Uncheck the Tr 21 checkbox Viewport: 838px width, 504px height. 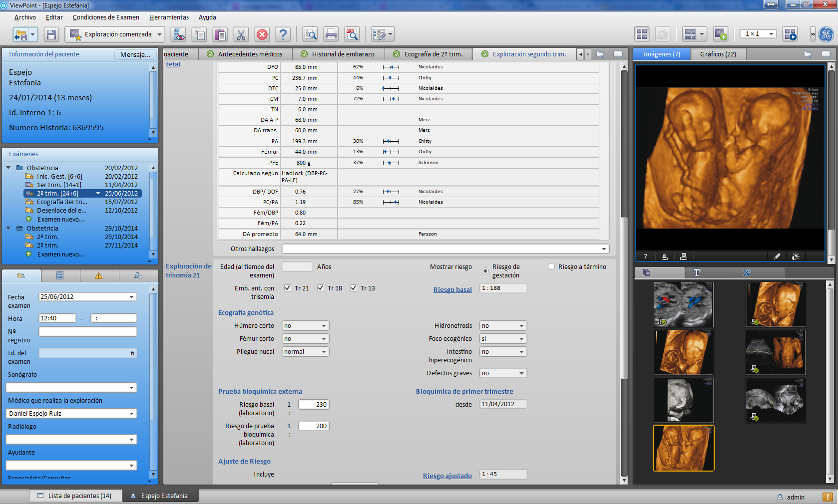click(288, 288)
